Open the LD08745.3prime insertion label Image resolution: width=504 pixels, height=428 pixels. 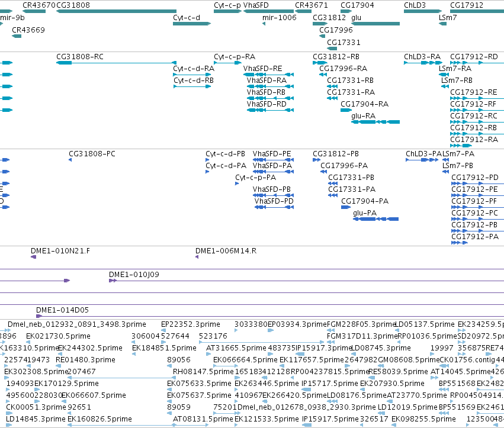(381, 348)
